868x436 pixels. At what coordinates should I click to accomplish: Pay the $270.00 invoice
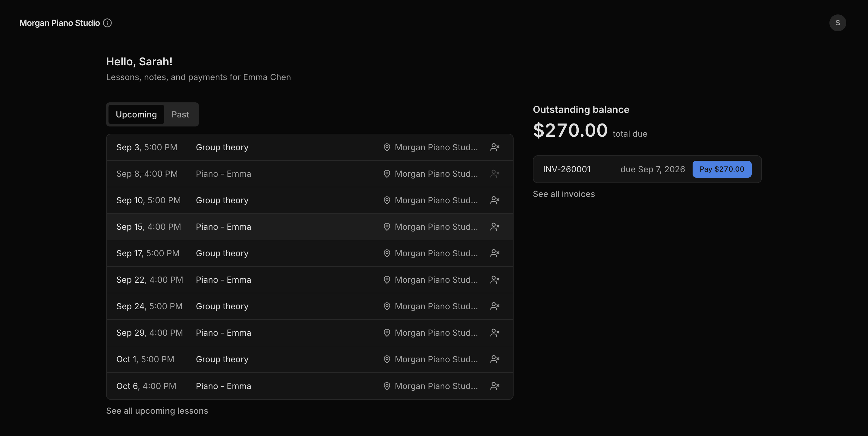(722, 169)
